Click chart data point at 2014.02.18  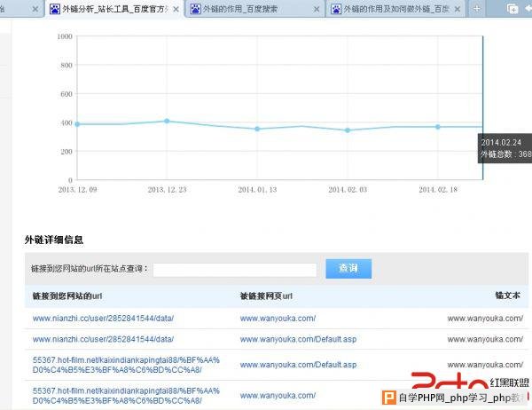pos(438,127)
